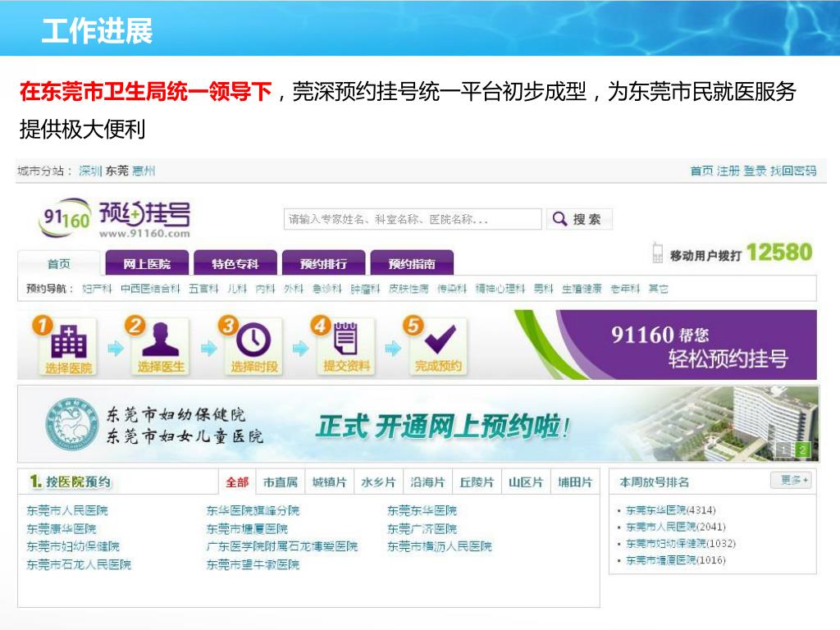Open the 网上医院 tab

[147, 263]
